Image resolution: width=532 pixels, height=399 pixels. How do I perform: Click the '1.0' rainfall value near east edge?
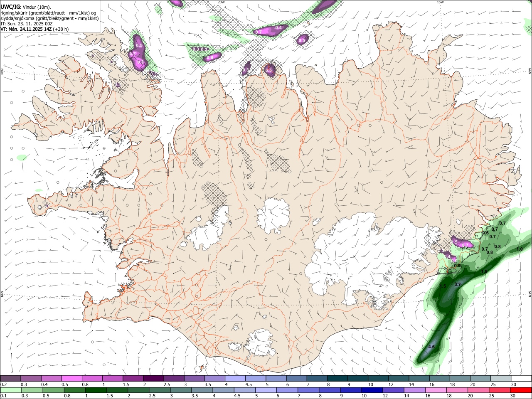pos(520,249)
